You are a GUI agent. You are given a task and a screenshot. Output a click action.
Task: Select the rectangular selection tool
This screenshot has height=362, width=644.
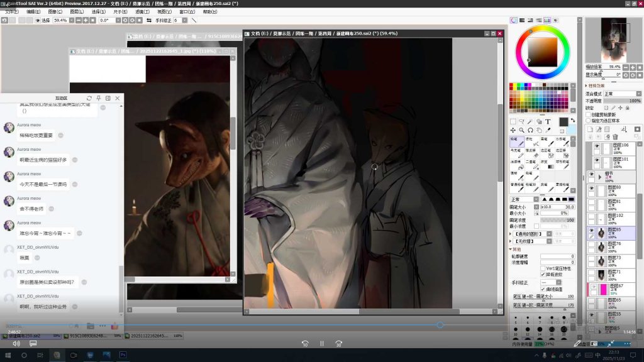[x=513, y=122]
